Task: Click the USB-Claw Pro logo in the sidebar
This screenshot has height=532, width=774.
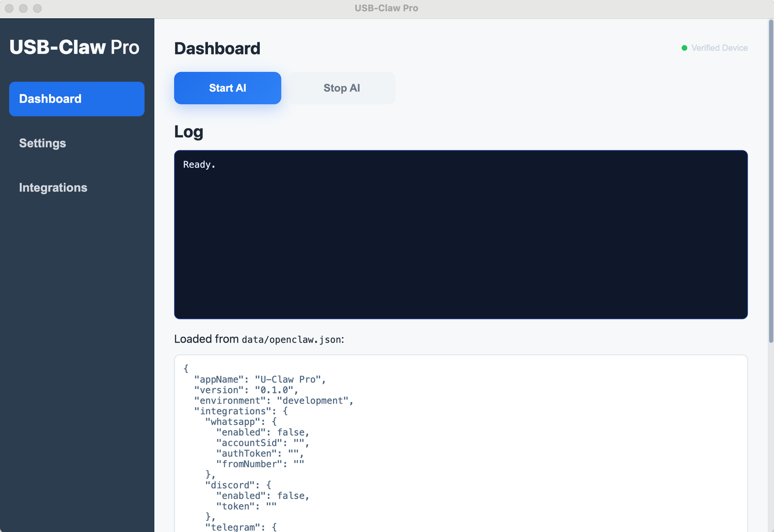Action: [x=74, y=47]
